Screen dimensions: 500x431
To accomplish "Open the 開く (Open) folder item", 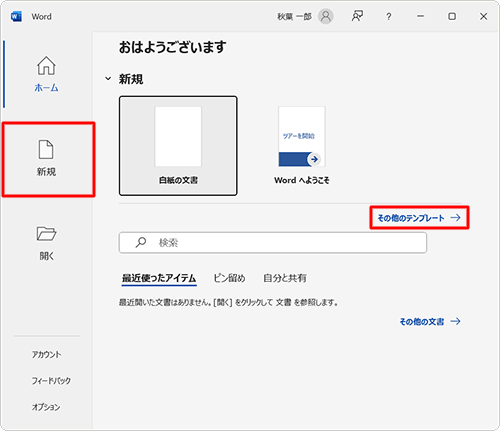I will (46, 243).
